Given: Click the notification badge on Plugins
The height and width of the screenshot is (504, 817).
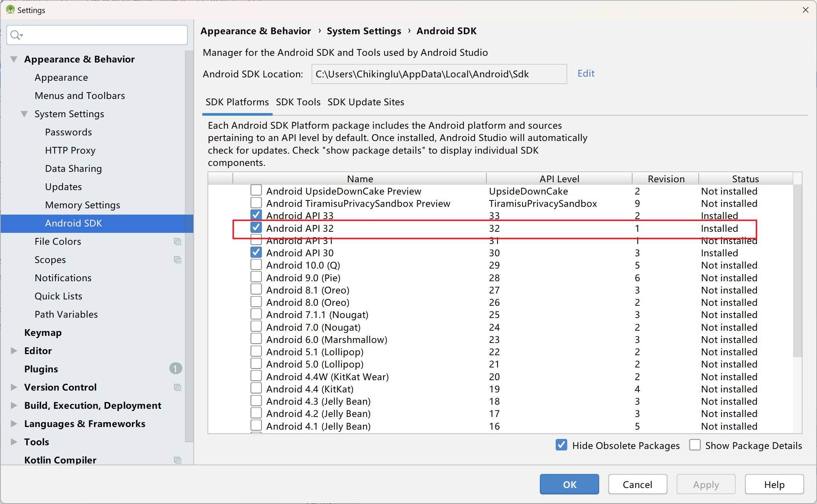Looking at the screenshot, I should [x=175, y=369].
